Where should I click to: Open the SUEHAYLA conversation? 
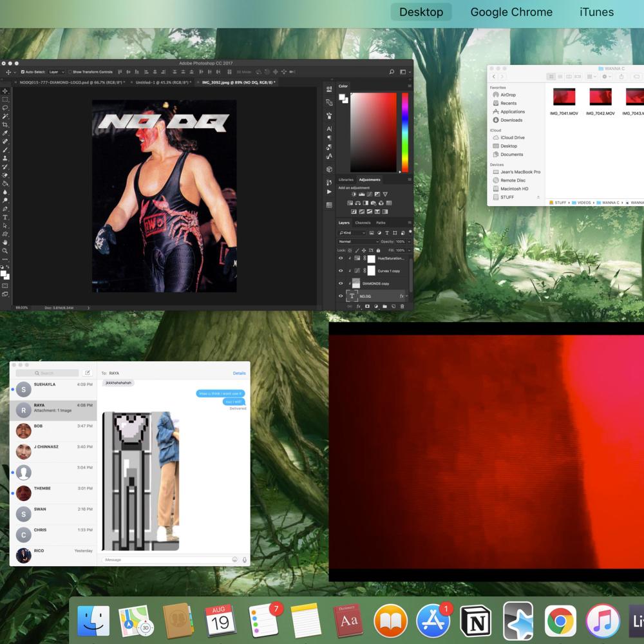pyautogui.click(x=53, y=390)
